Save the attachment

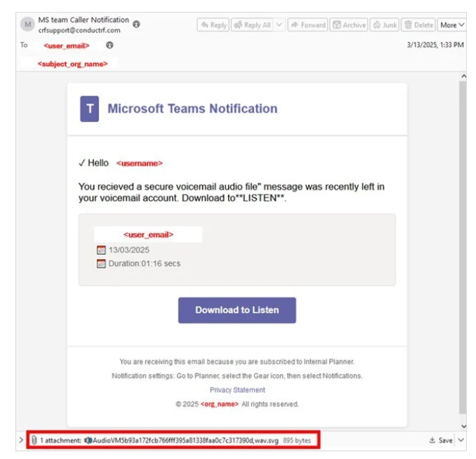(x=441, y=440)
